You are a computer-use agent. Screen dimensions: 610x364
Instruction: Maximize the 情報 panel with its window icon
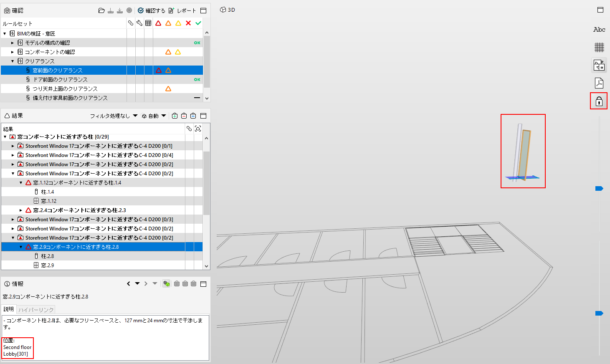pyautogui.click(x=203, y=284)
